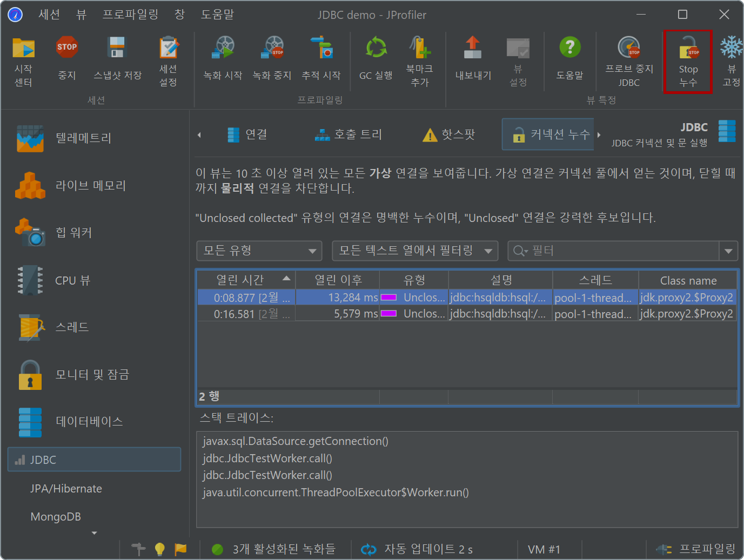Sort by the 열린 이후 column header
The image size is (744, 560).
(338, 280)
